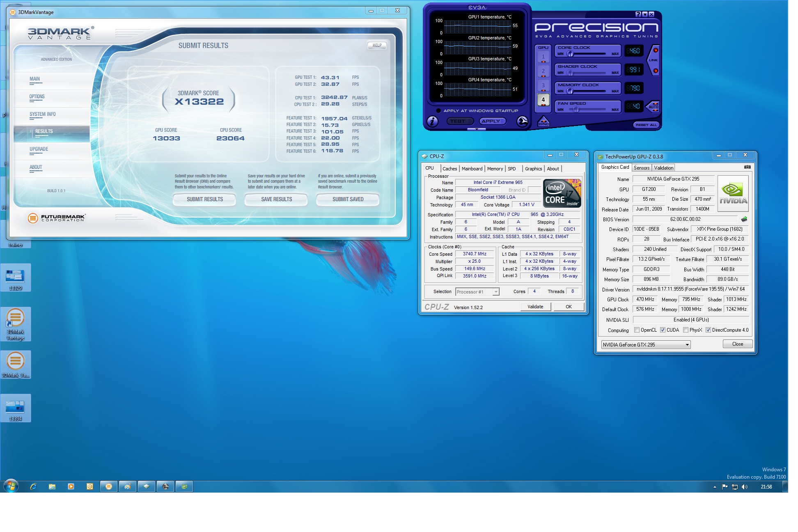Click SAVE RESULTS button
Image resolution: width=798 pixels, height=532 pixels.
pos(276,199)
